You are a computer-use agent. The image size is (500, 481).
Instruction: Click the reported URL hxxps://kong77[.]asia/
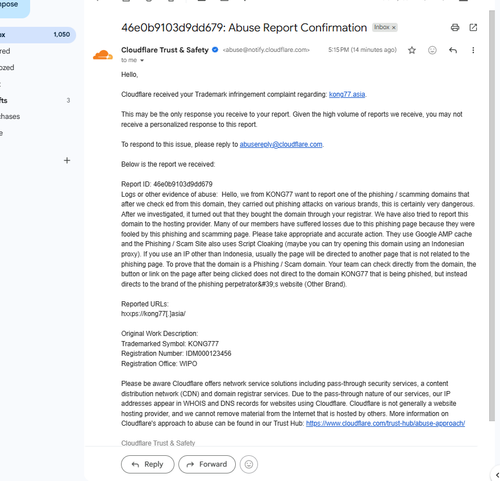pyautogui.click(x=153, y=314)
